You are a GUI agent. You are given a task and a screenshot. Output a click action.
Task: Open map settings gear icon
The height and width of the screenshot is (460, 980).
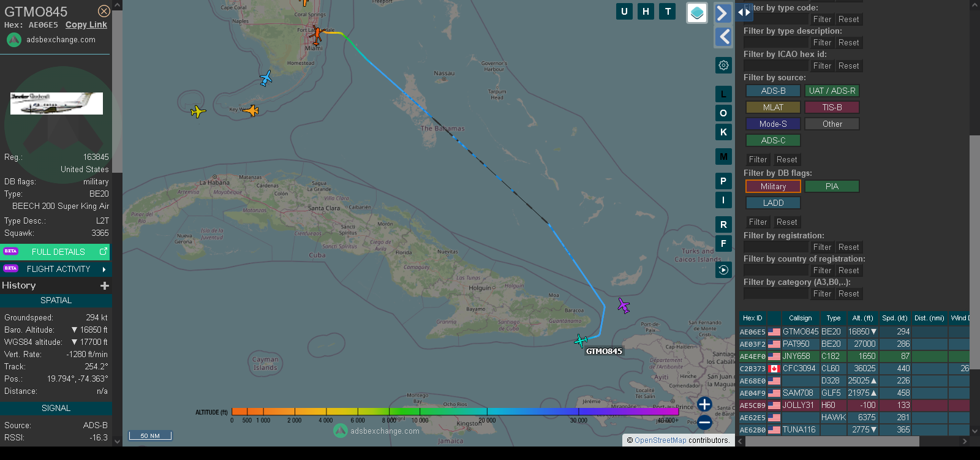(x=723, y=65)
